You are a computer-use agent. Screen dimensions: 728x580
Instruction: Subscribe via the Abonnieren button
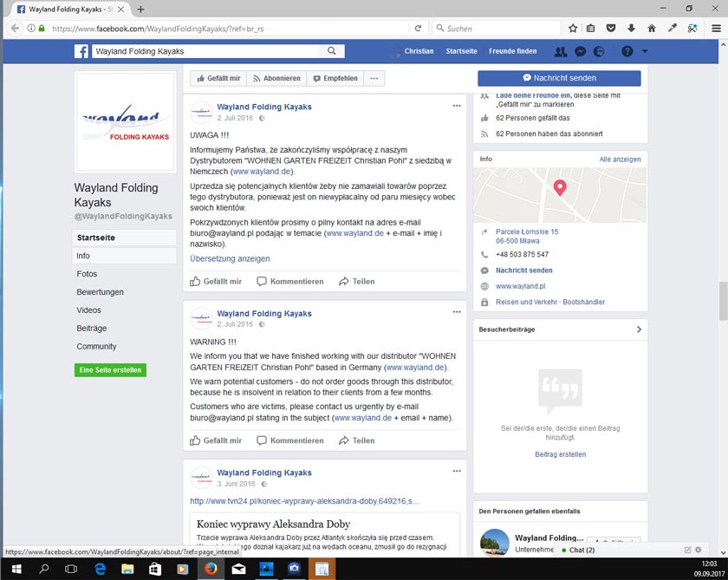coord(276,79)
